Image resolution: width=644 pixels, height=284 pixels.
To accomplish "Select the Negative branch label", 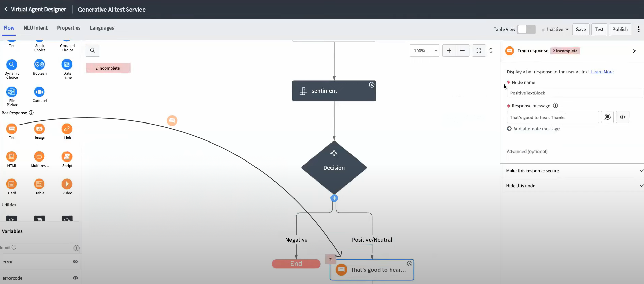I will coord(296,240).
